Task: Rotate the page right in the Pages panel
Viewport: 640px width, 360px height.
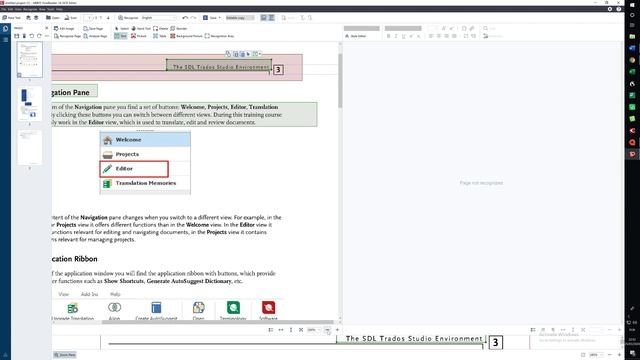Action: 39,36
